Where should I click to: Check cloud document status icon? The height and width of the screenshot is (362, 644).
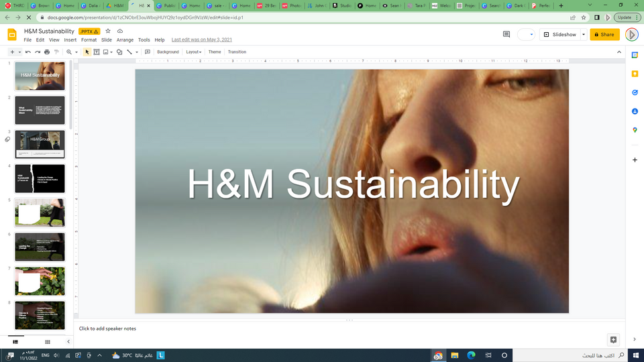(120, 32)
